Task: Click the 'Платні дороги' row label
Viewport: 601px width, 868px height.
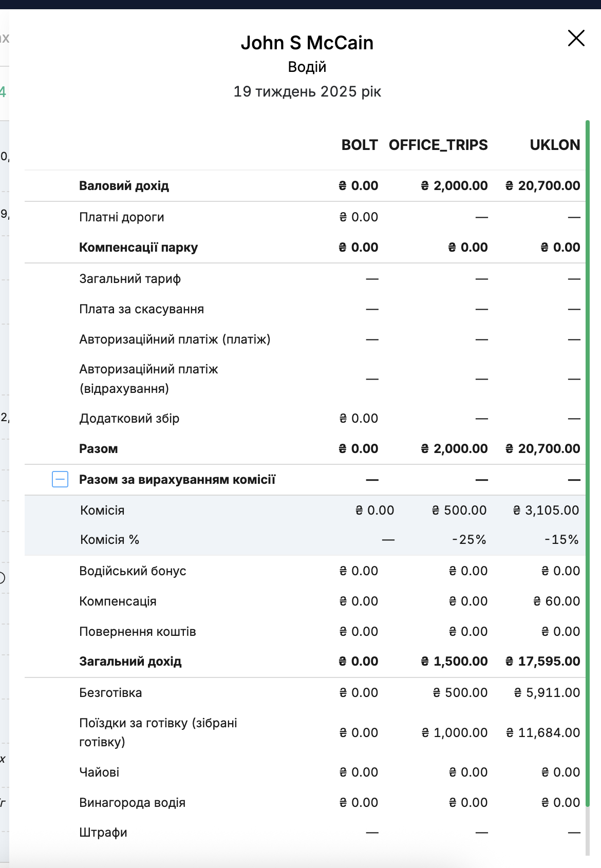Action: [122, 217]
